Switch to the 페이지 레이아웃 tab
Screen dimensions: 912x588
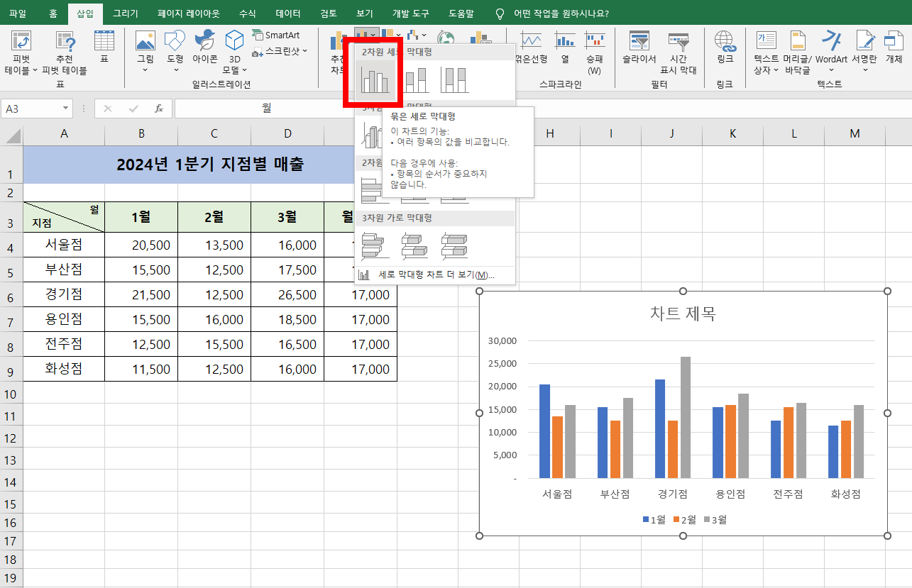188,13
